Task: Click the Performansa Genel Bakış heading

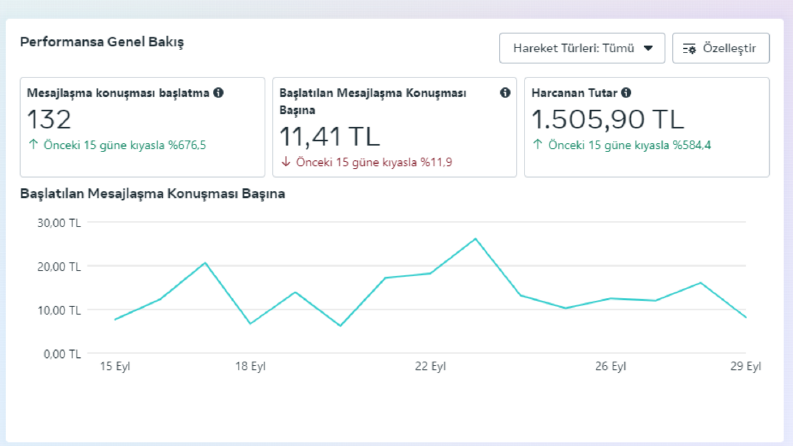Action: tap(102, 42)
